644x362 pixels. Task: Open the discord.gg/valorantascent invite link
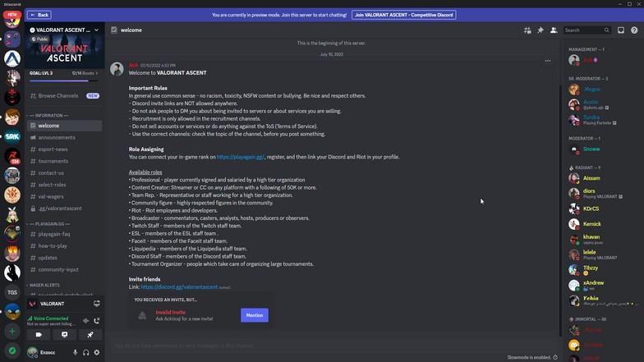point(179,287)
